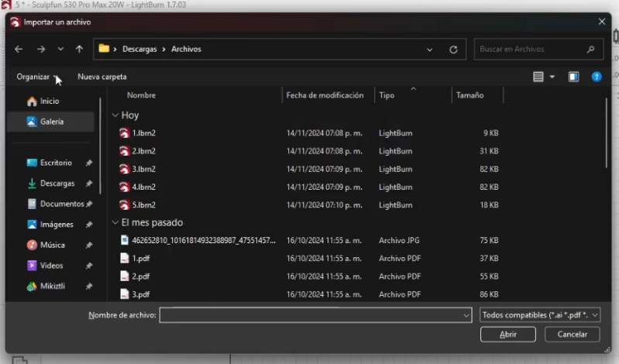The height and width of the screenshot is (364, 619).
Task: Open view options dropdown arrow
Action: [x=552, y=77]
